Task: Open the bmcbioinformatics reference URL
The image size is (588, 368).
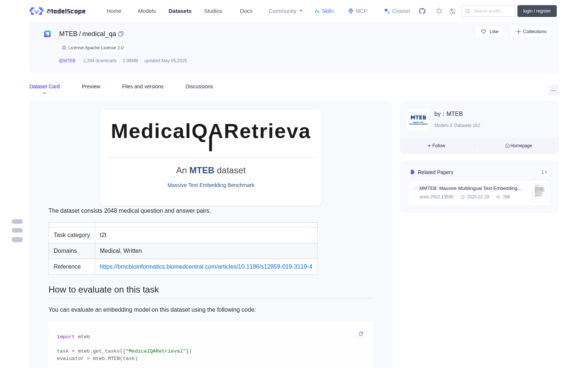Action: pos(206,266)
